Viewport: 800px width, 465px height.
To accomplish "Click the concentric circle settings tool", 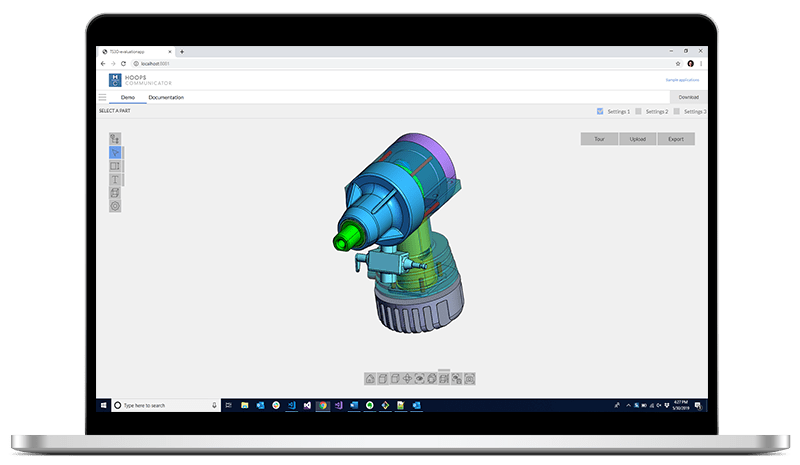I will 115,206.
